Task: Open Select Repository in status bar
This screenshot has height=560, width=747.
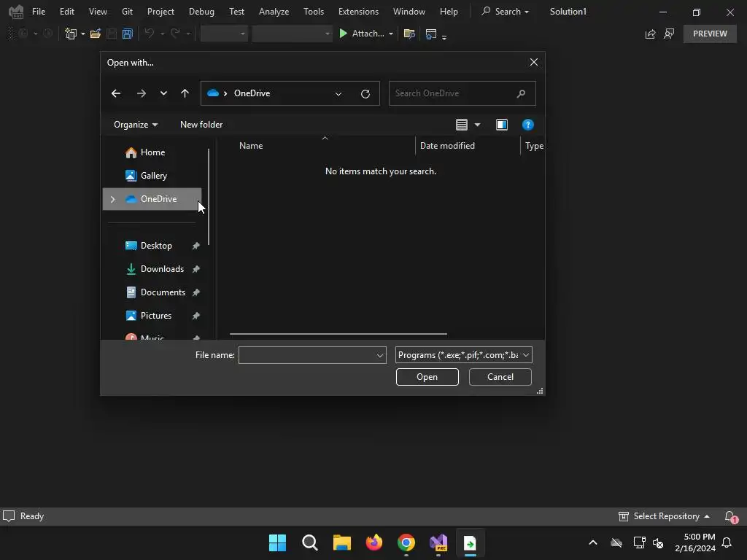Action: click(664, 516)
